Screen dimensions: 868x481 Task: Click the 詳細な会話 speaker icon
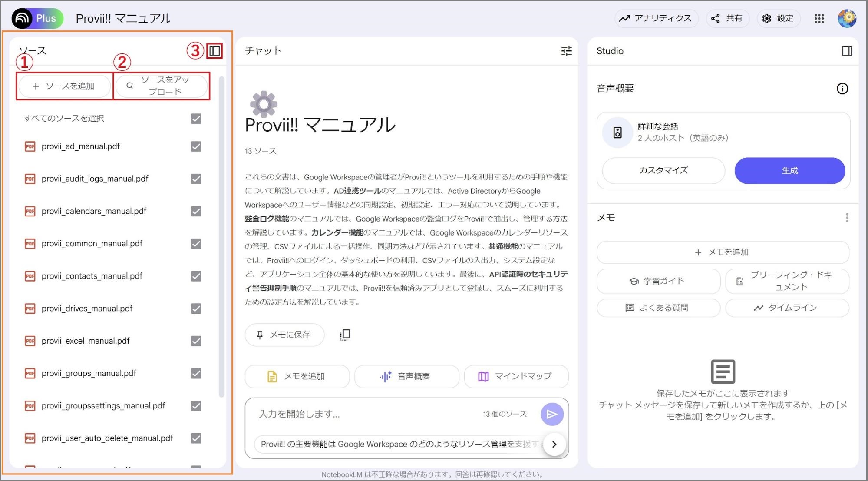[x=617, y=133]
